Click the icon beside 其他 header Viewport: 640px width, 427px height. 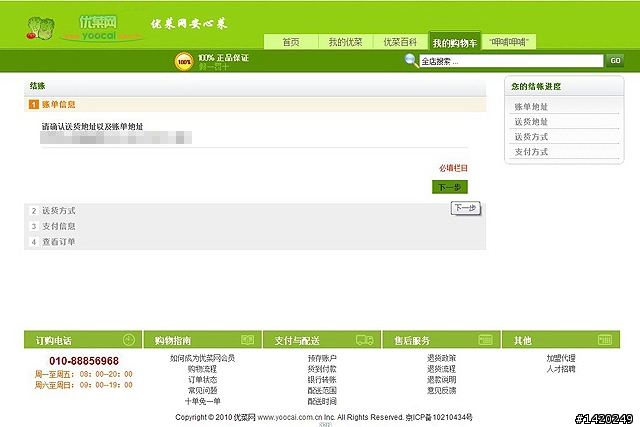point(604,340)
